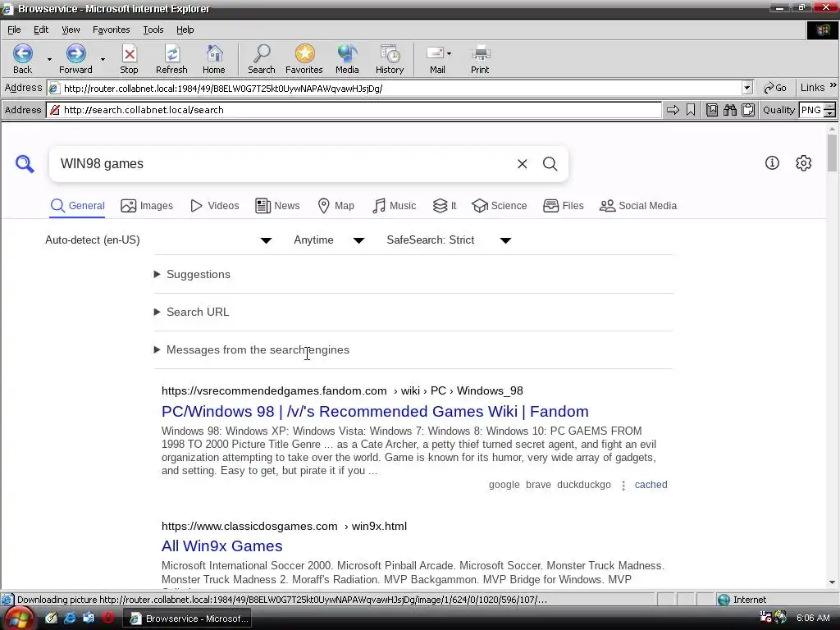840x630 pixels.
Task: Switch to the Science tab
Action: pyautogui.click(x=500, y=206)
